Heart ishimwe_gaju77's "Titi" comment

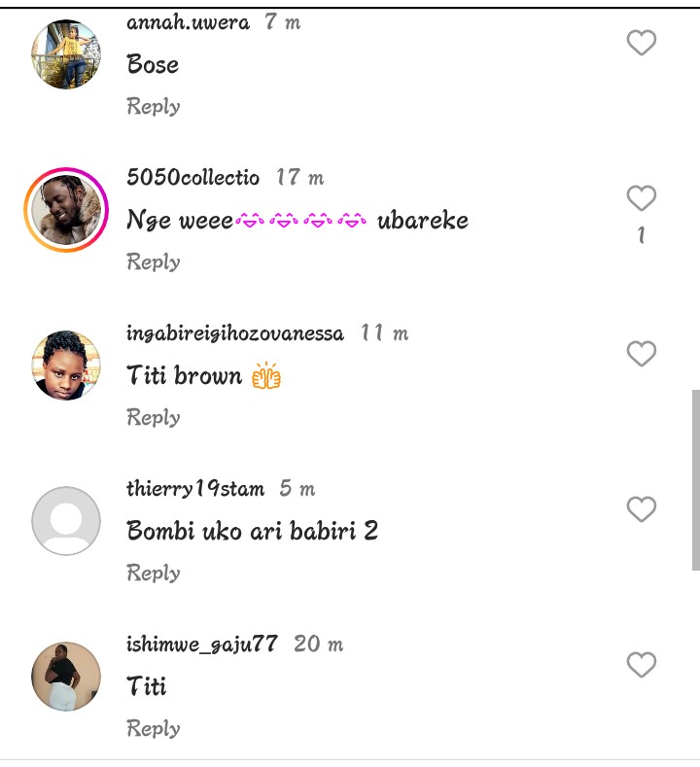click(641, 665)
